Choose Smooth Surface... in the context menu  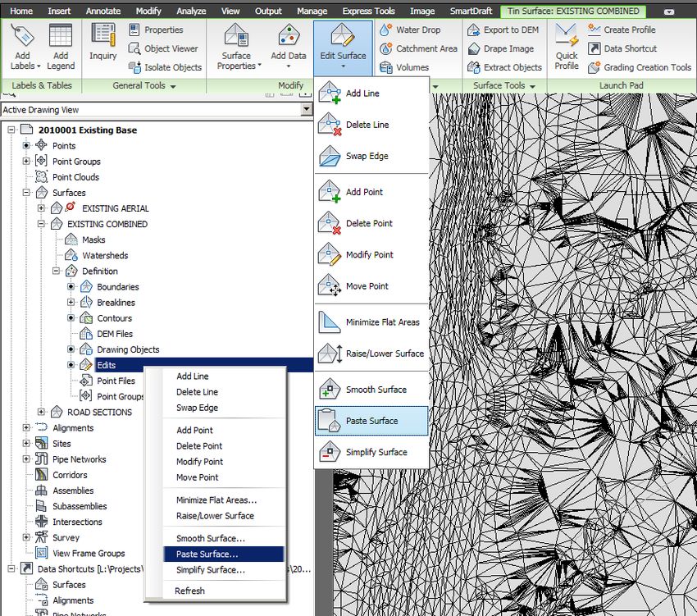pos(224,539)
